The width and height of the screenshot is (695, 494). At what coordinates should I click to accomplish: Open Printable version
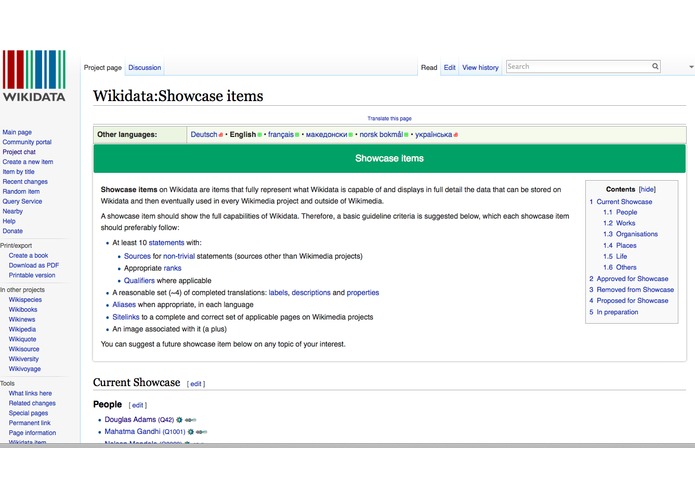[x=32, y=275]
